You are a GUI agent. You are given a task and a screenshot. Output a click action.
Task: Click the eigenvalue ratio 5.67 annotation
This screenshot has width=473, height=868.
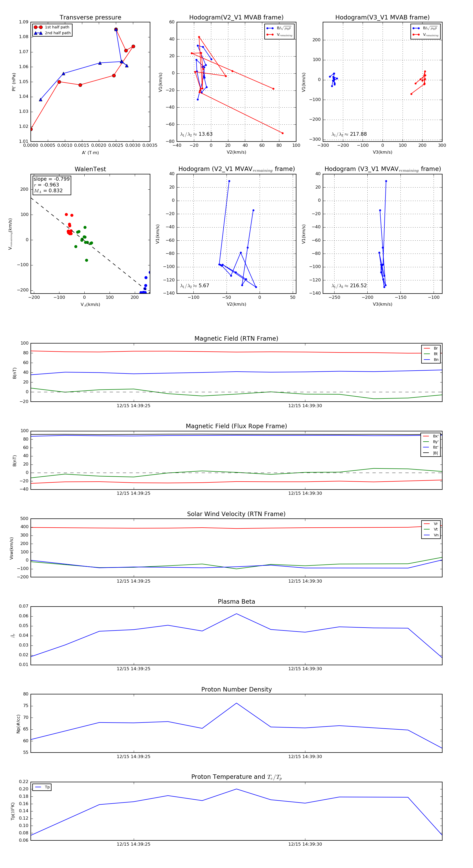(x=194, y=286)
